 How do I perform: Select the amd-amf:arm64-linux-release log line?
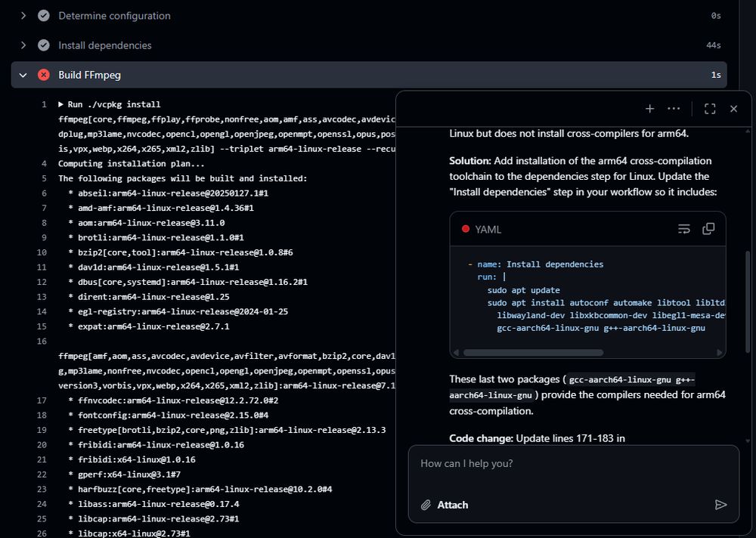161,208
